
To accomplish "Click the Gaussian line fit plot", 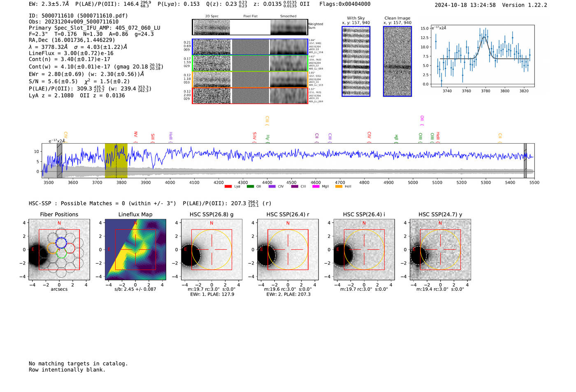I will coord(483,56).
